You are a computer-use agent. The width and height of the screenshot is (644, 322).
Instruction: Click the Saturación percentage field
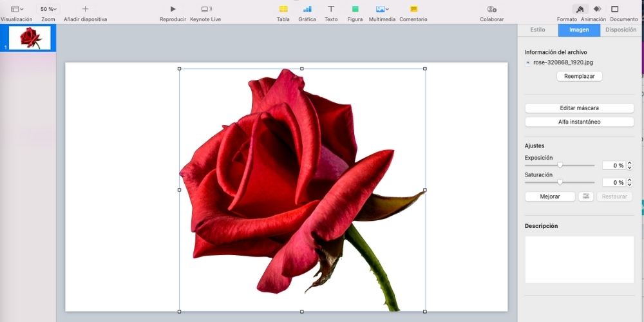pyautogui.click(x=614, y=182)
